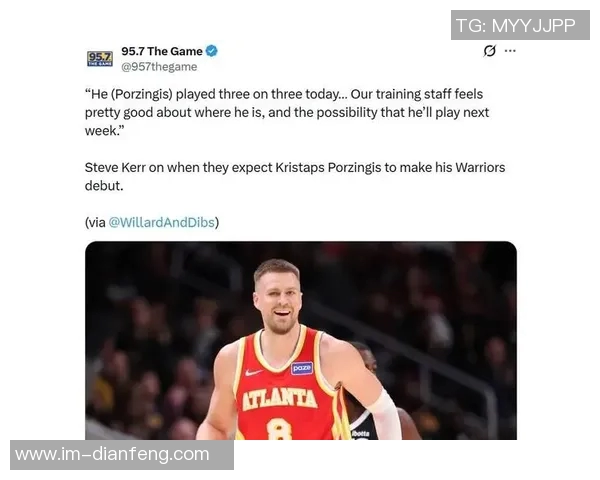This screenshot has width=600, height=480.
Task: Open the 95.7 The Game profile avatar
Action: point(100,59)
